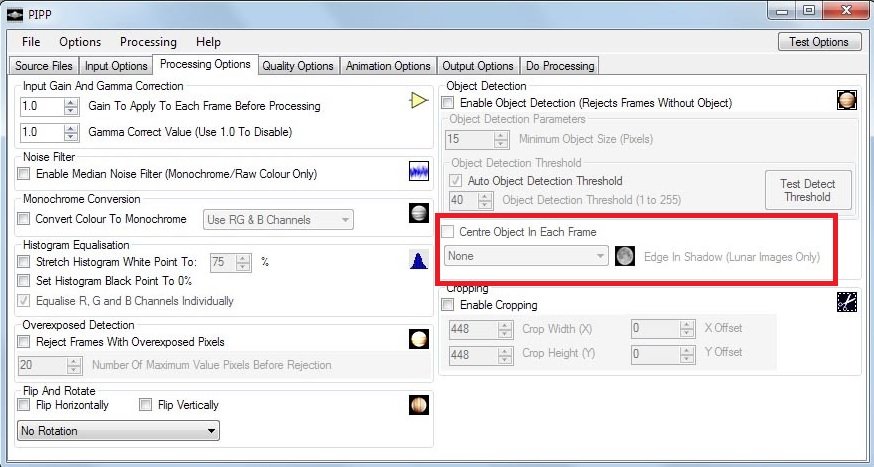
Task: Click the Object Detection Threshold stepper
Action: (x=485, y=200)
